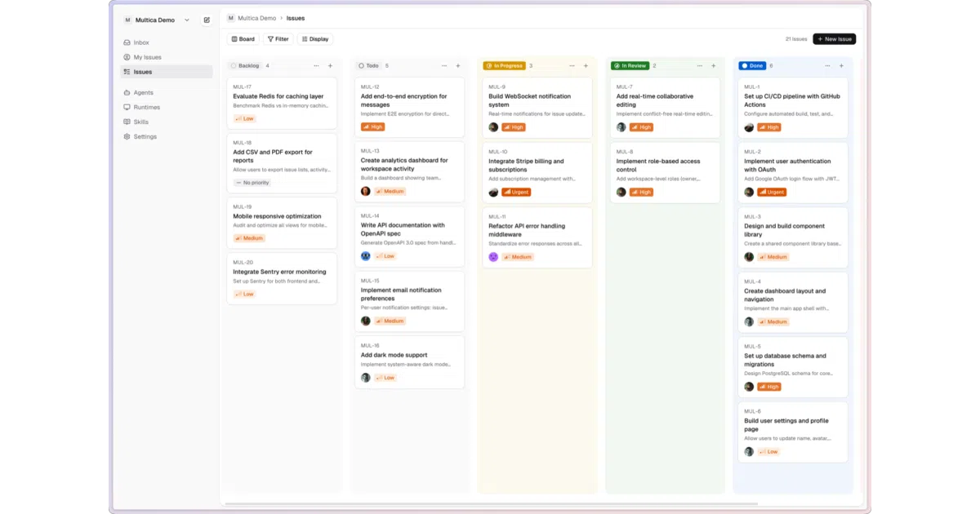This screenshot has height=514, width=980.
Task: Open Build WebSocket notification system card
Action: coord(537,108)
